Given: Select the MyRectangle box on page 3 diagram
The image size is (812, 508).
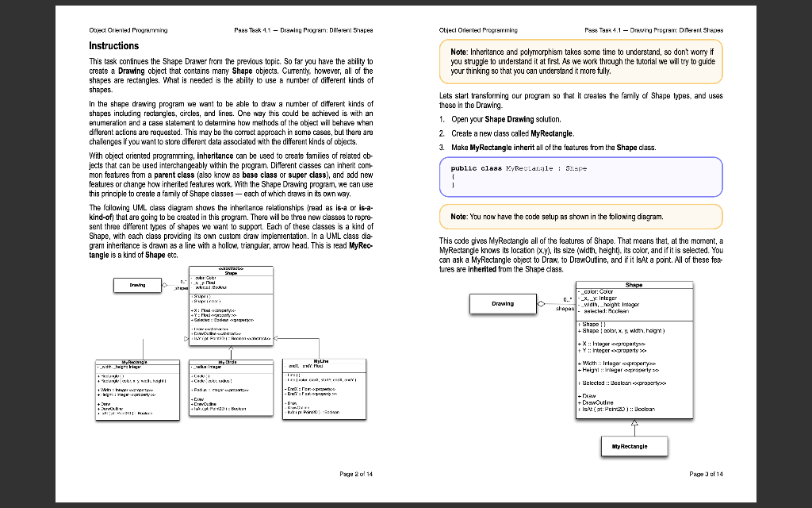Looking at the screenshot, I should 634,446.
